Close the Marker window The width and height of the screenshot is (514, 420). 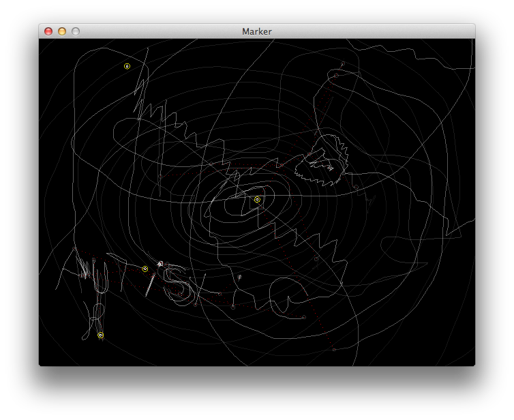tap(48, 31)
